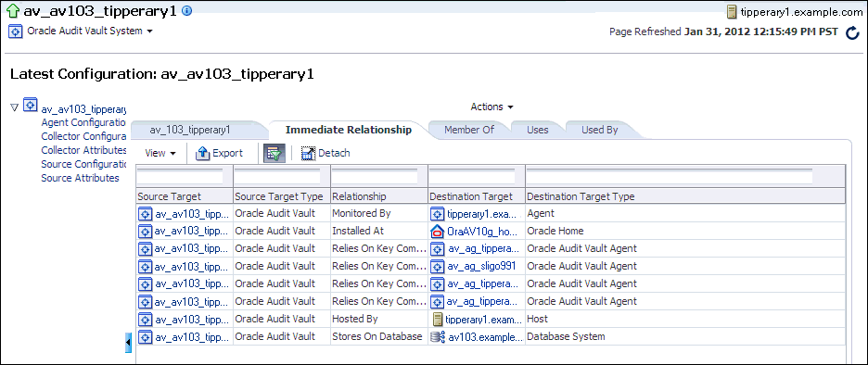Select Source Configuration in the tree
Image resolution: width=868 pixels, height=365 pixels.
pos(84,164)
